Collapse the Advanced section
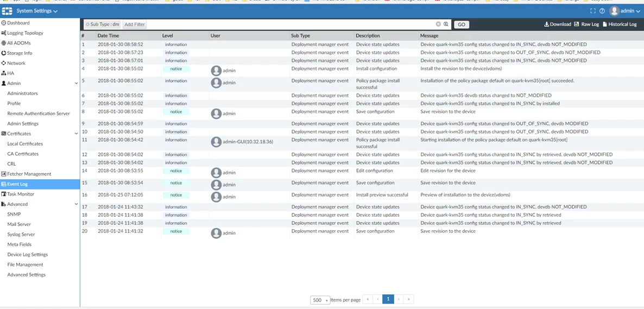644x309 pixels. pos(76,204)
